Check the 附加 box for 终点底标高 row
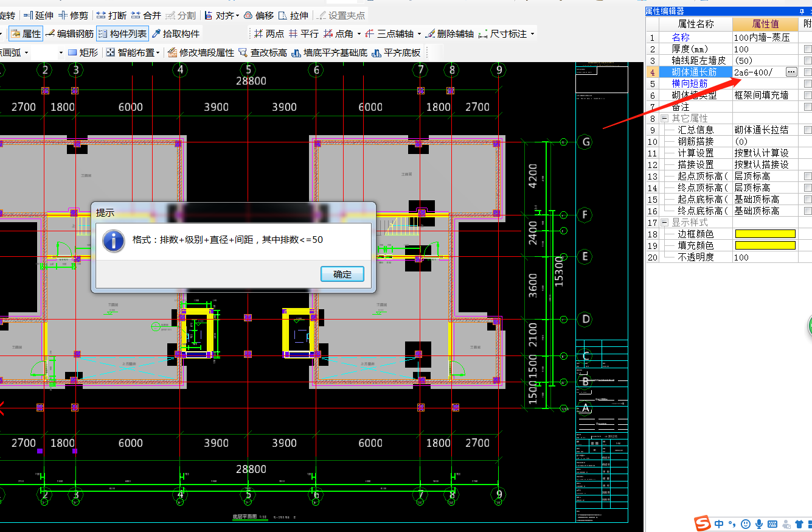Screen dimensions: 812x532 point(807,211)
